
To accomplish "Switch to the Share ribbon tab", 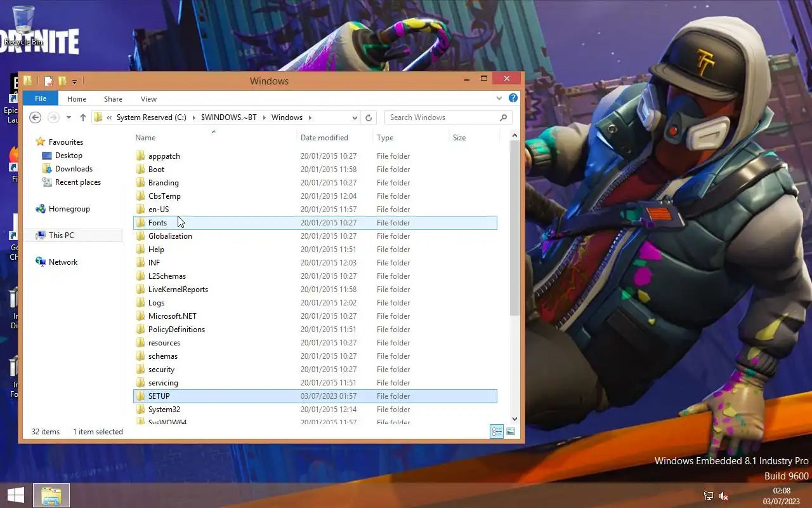I will 113,99.
